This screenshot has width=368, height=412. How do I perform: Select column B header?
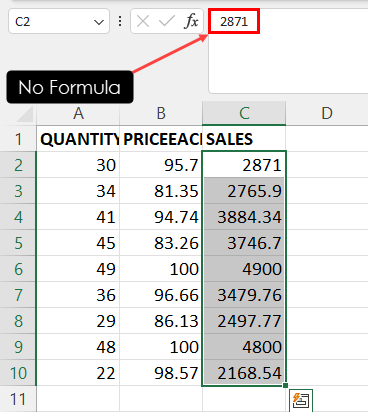pos(161,113)
